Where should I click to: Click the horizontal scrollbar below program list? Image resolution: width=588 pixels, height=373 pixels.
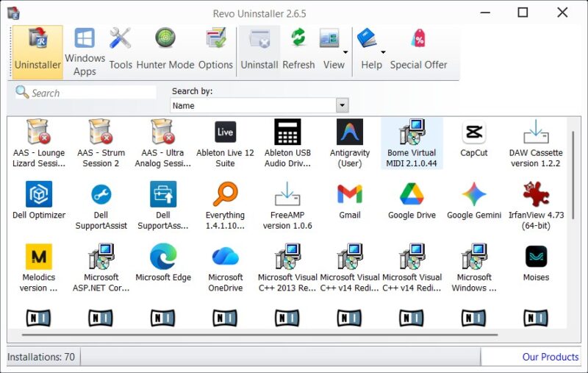pyautogui.click(x=259, y=334)
